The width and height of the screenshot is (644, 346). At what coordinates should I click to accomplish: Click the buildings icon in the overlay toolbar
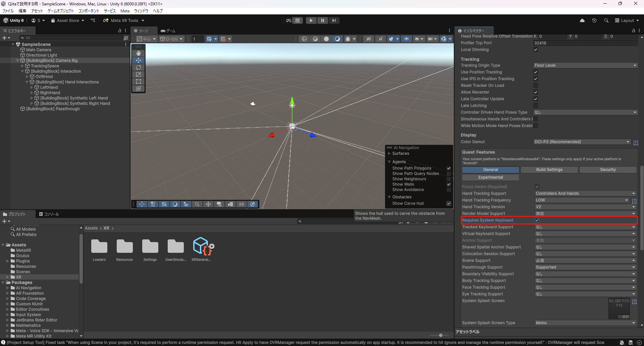click(x=230, y=204)
